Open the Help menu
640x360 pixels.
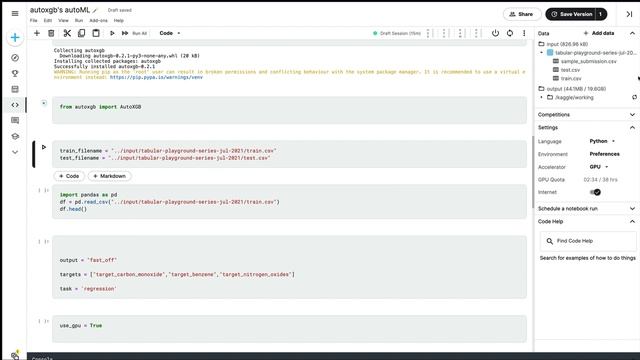coord(119,20)
